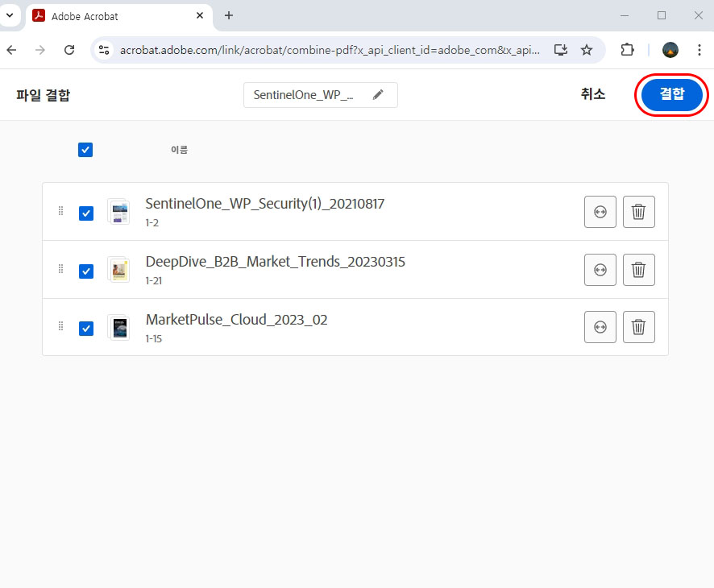Click the 1-21 page range text
Screen dimensions: 714x588
(x=153, y=281)
